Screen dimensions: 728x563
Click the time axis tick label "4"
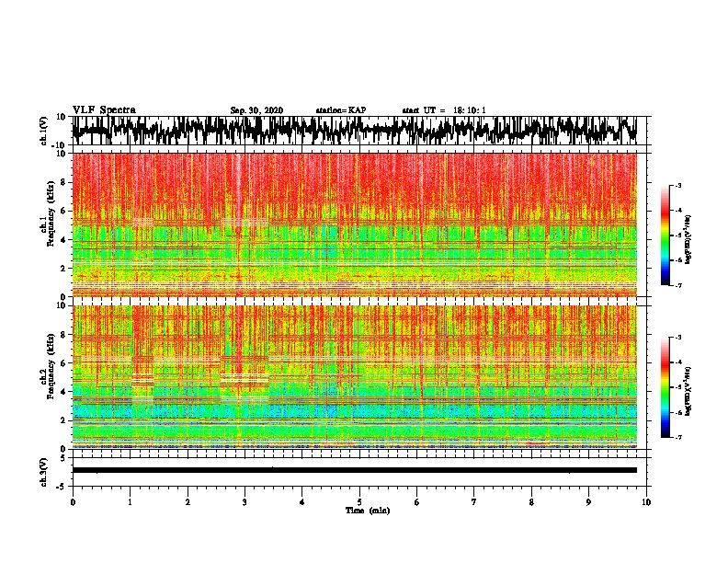[301, 502]
